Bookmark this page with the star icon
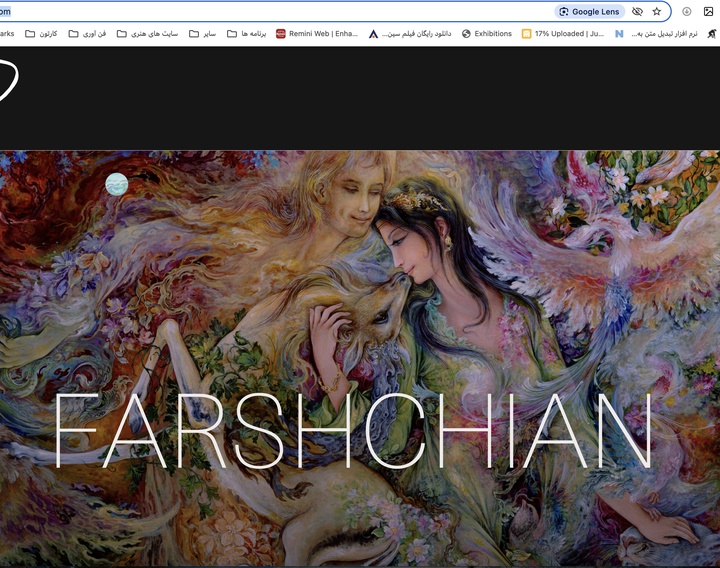The height and width of the screenshot is (568, 720). click(657, 11)
